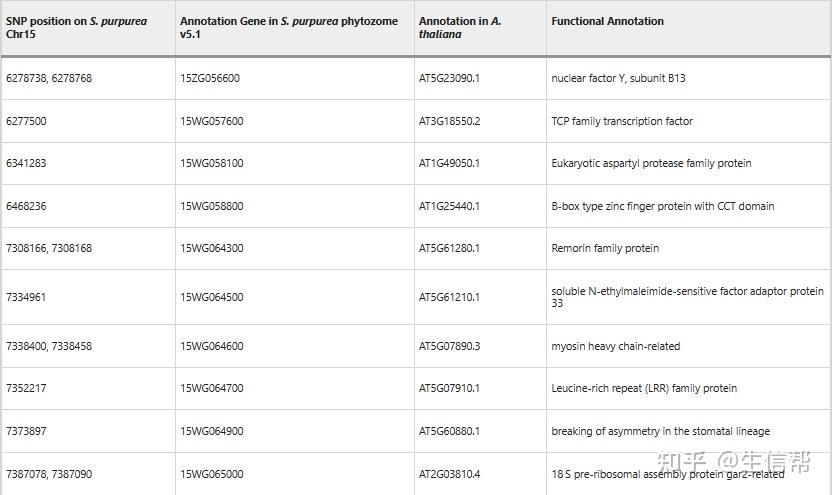Select the gene cell 15WG058100
Viewport: 832px width, 495px height.
211,163
